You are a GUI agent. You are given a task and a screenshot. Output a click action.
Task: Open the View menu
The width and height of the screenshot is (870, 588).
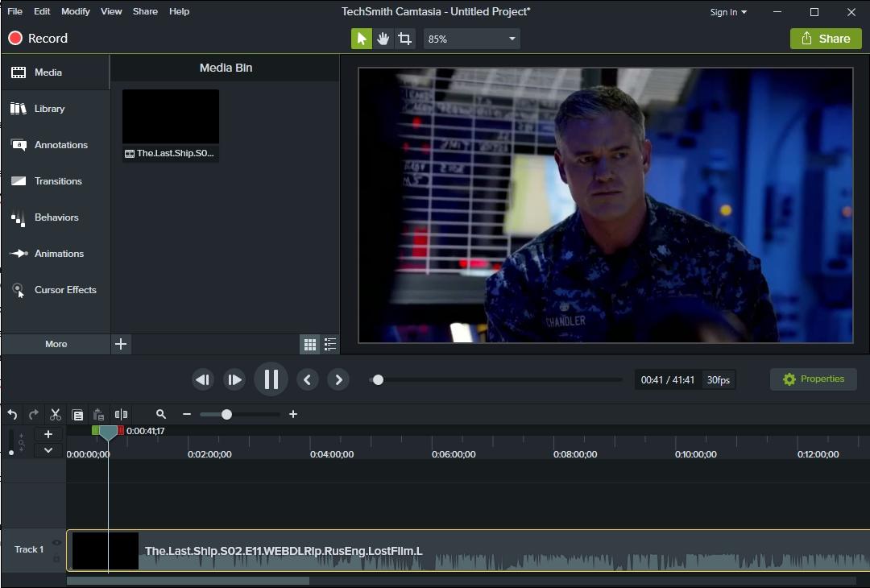[111, 11]
